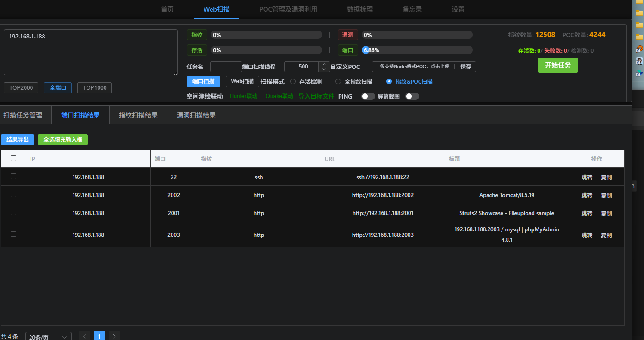Enable the PING toggle

[368, 96]
